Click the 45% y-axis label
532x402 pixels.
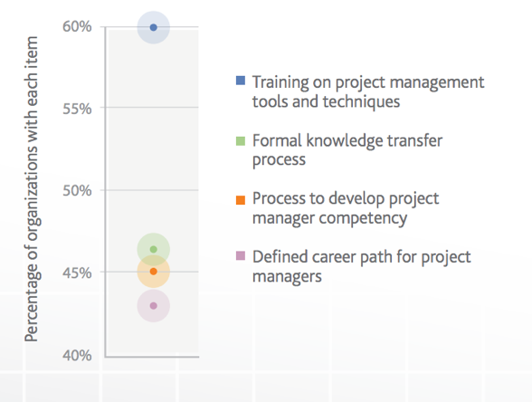tap(77, 273)
